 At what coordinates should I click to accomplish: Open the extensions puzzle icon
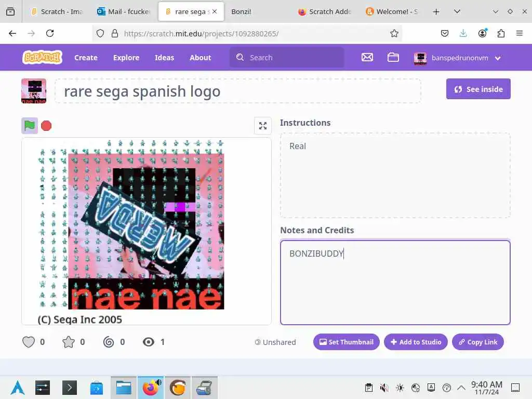point(501,33)
